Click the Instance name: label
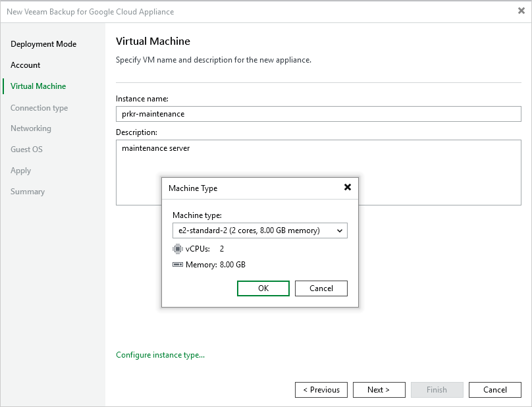Screen dimensions: 532x407 [x=142, y=99]
